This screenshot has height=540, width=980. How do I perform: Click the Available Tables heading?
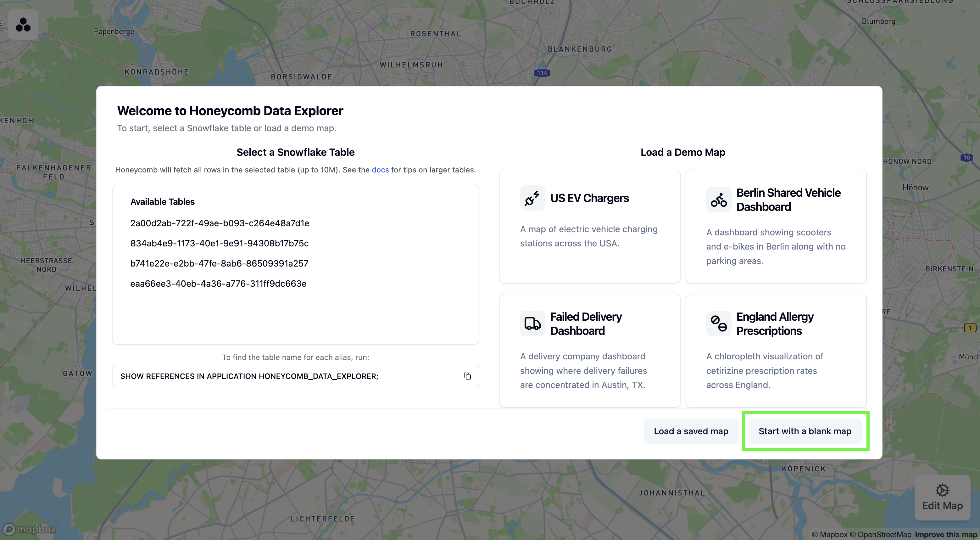[163, 202]
